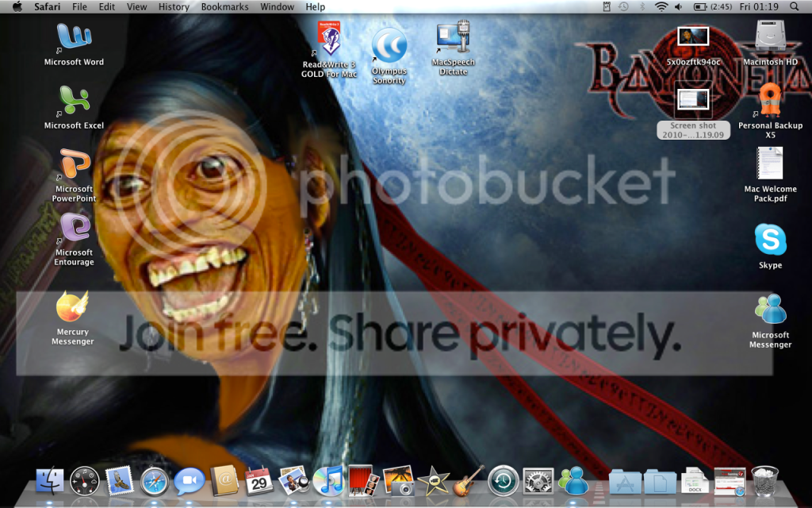This screenshot has height=508, width=812.
Task: Open the DOCX document in Dock
Action: (695, 481)
